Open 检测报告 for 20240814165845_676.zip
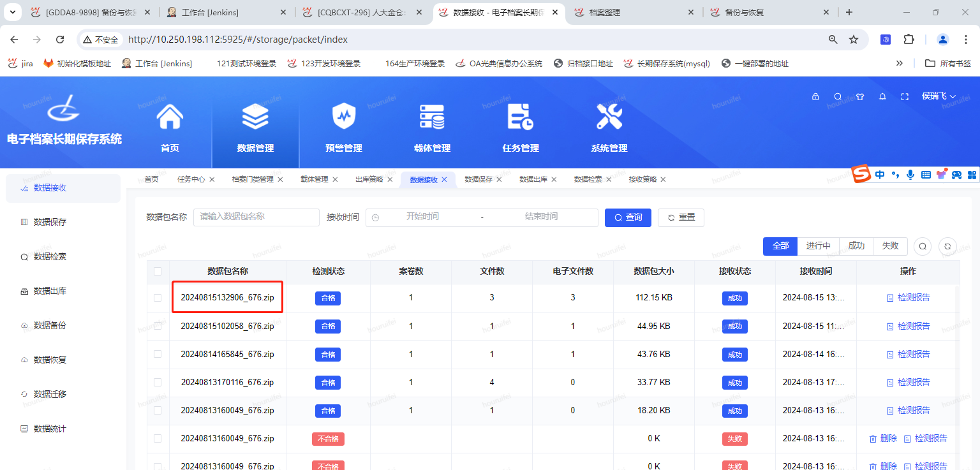Image resolution: width=980 pixels, height=470 pixels. tap(908, 354)
